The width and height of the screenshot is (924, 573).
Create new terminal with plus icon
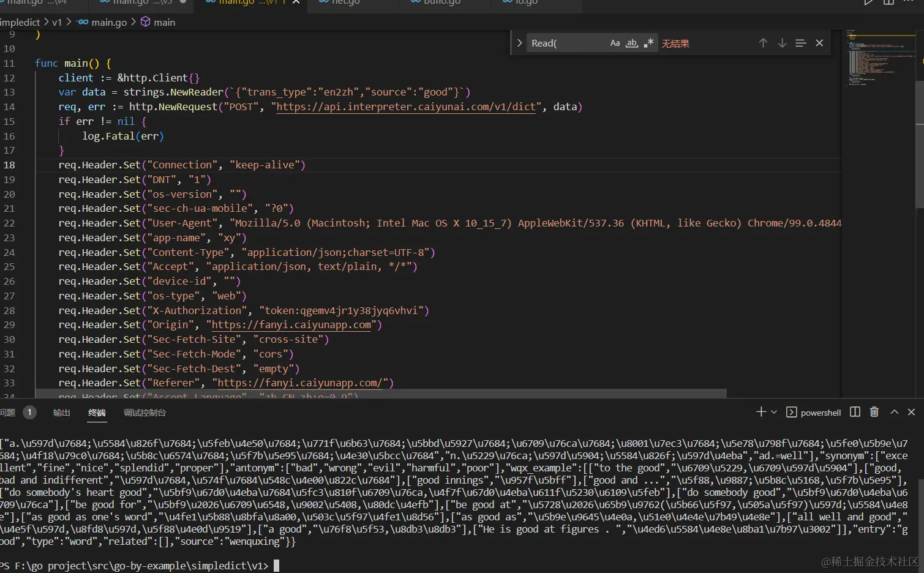point(761,412)
